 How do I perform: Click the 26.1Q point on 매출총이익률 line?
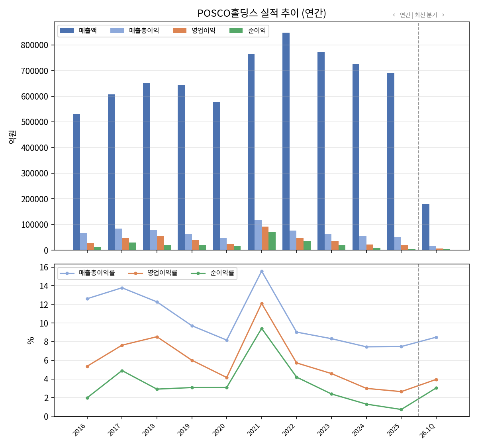coord(436,338)
